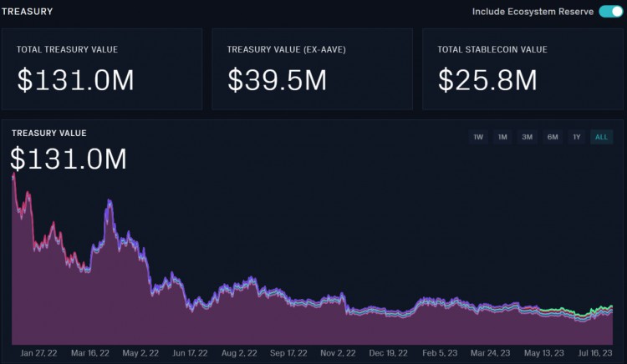Click the Jan 27, 22 axis label
The height and width of the screenshot is (364, 627).
[39, 353]
